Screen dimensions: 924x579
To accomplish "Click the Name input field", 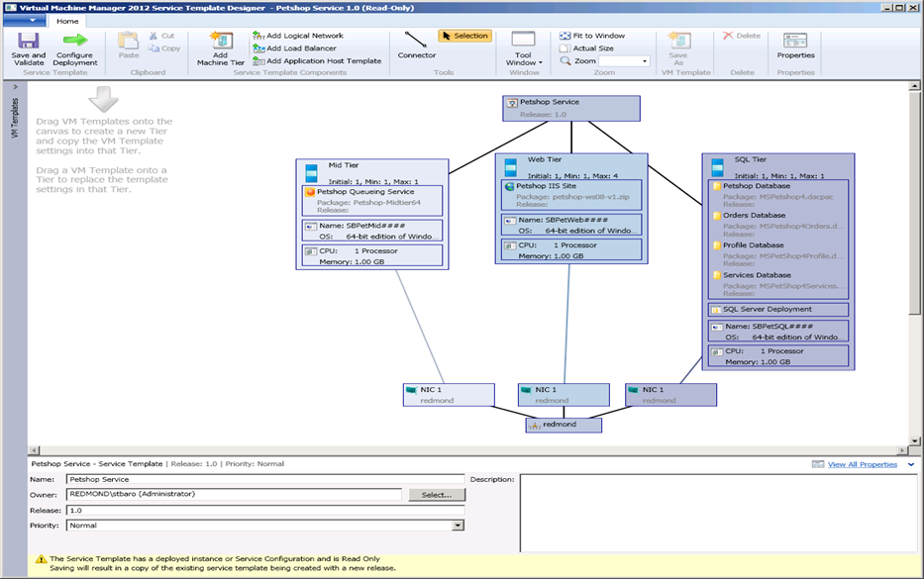I will coord(265,479).
